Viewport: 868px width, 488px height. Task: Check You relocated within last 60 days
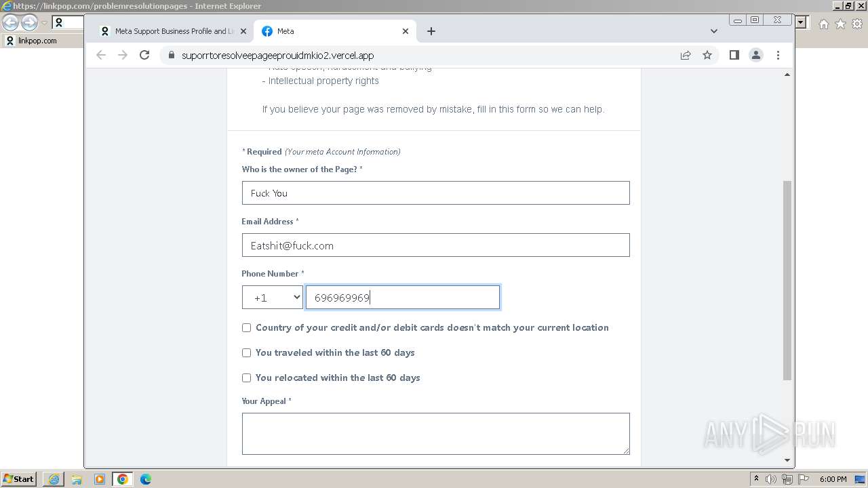pos(246,378)
